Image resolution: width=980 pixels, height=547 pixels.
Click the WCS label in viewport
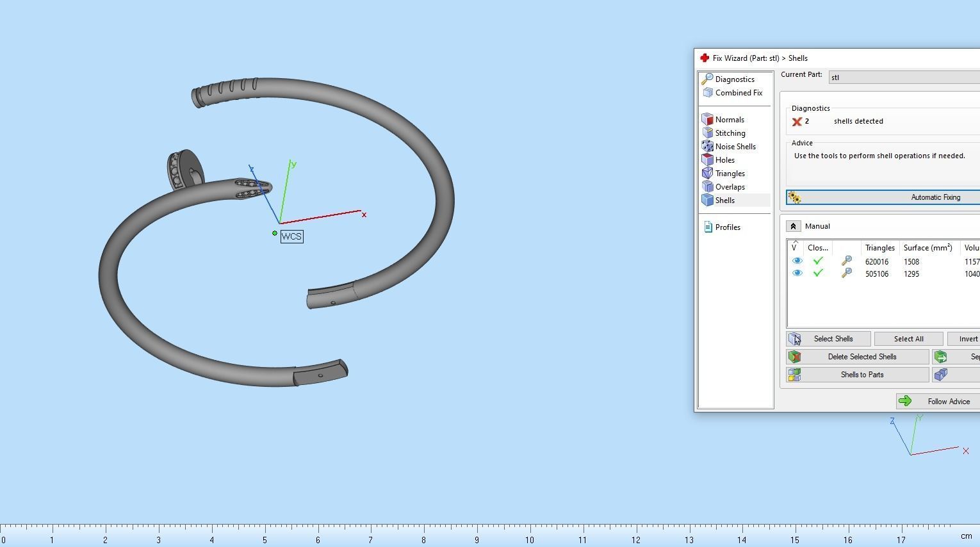click(291, 236)
